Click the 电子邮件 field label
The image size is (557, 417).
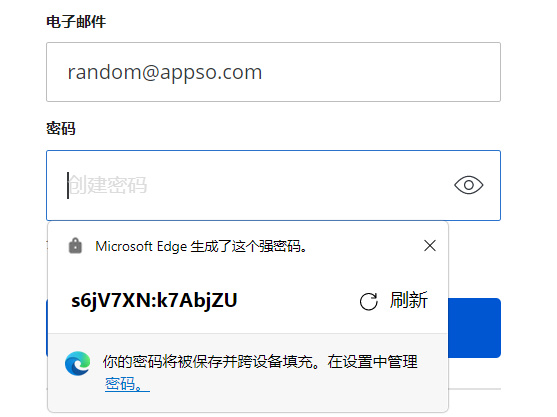[76, 22]
